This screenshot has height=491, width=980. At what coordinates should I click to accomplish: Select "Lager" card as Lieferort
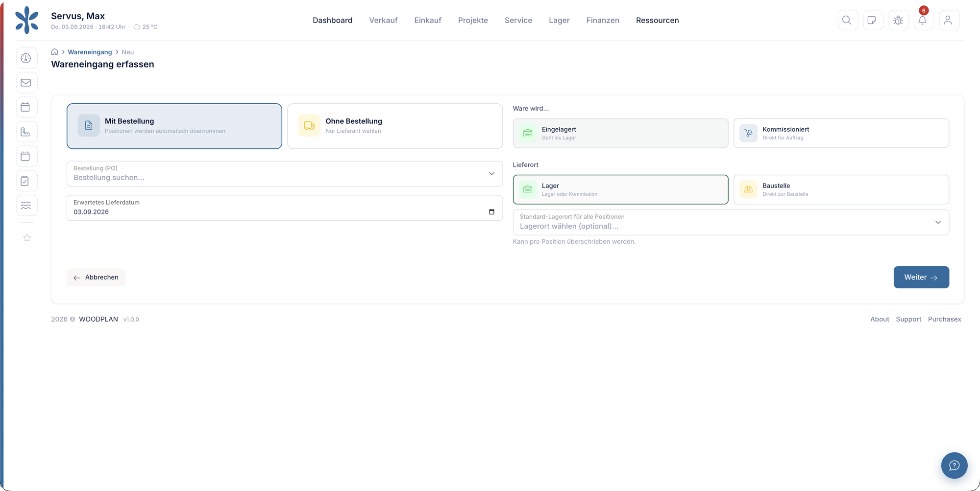pyautogui.click(x=620, y=189)
